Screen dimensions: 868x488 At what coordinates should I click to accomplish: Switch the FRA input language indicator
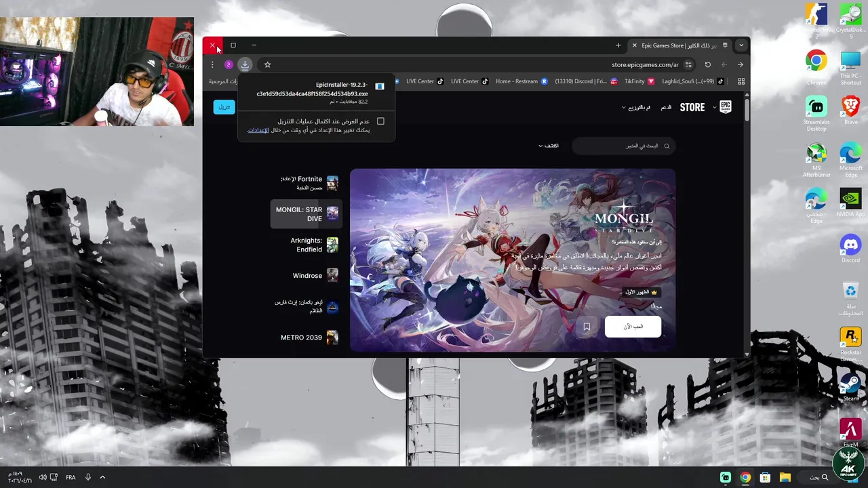pos(71,477)
